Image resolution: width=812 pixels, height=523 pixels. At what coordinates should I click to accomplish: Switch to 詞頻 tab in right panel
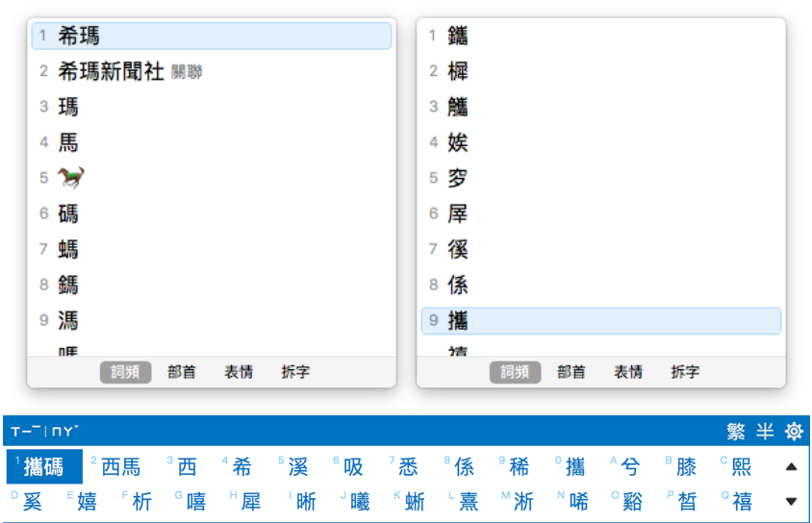[x=515, y=372]
